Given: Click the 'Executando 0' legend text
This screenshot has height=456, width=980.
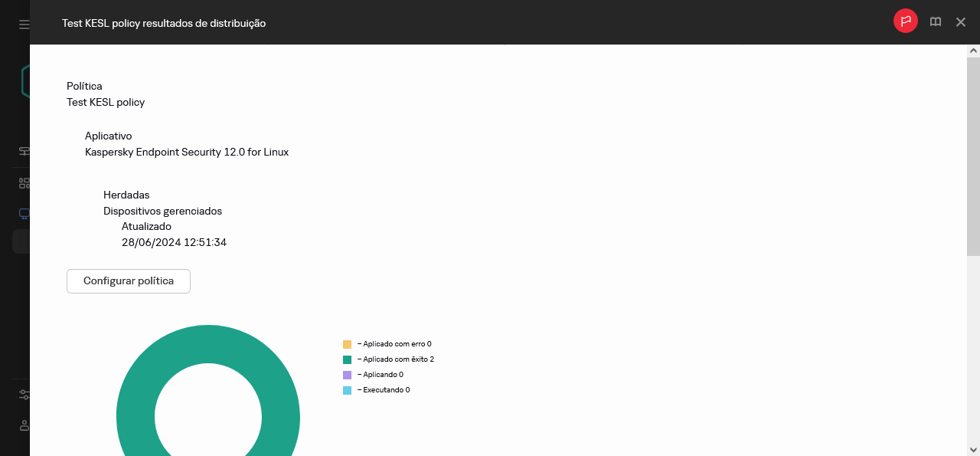Looking at the screenshot, I should coord(384,390).
